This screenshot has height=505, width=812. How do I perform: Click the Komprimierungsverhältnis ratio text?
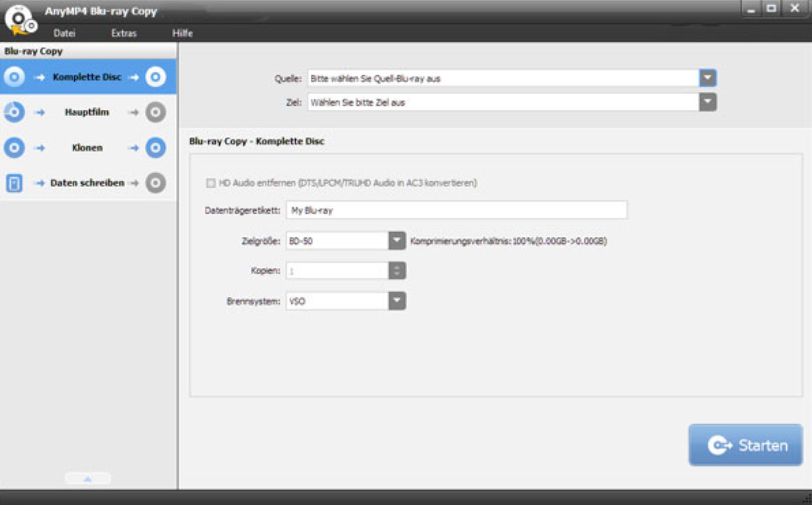coord(509,241)
